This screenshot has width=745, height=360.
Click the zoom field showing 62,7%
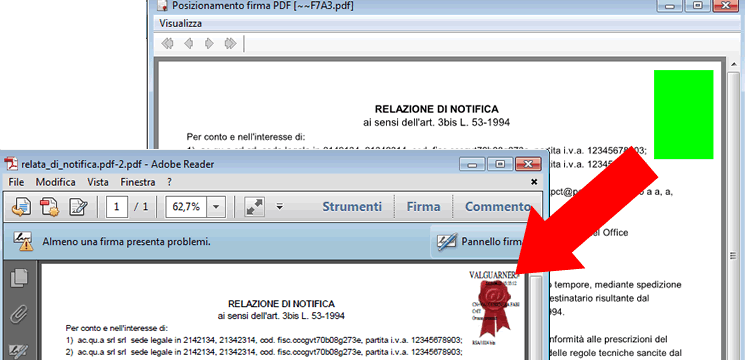click(x=187, y=207)
